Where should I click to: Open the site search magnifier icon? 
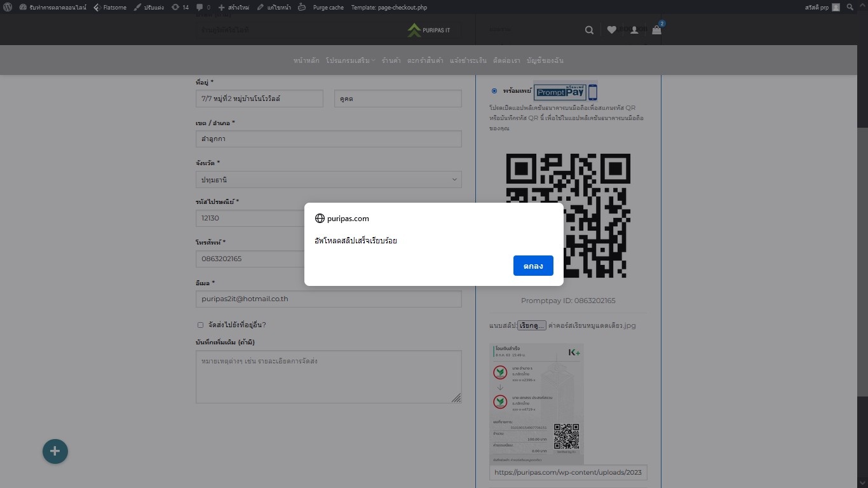click(x=589, y=29)
